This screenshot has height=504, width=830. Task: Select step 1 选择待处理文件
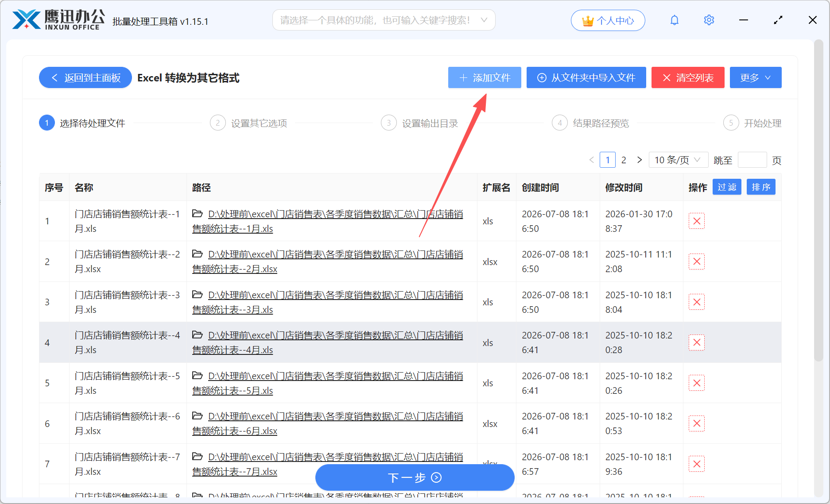[x=82, y=123]
